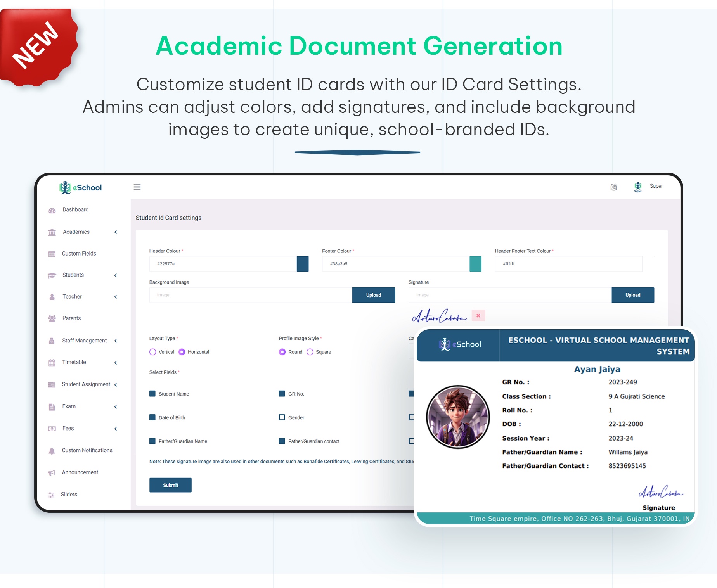Screen dimensions: 717x588
Task: Open the Dashboard from the sidebar
Action: click(75, 209)
